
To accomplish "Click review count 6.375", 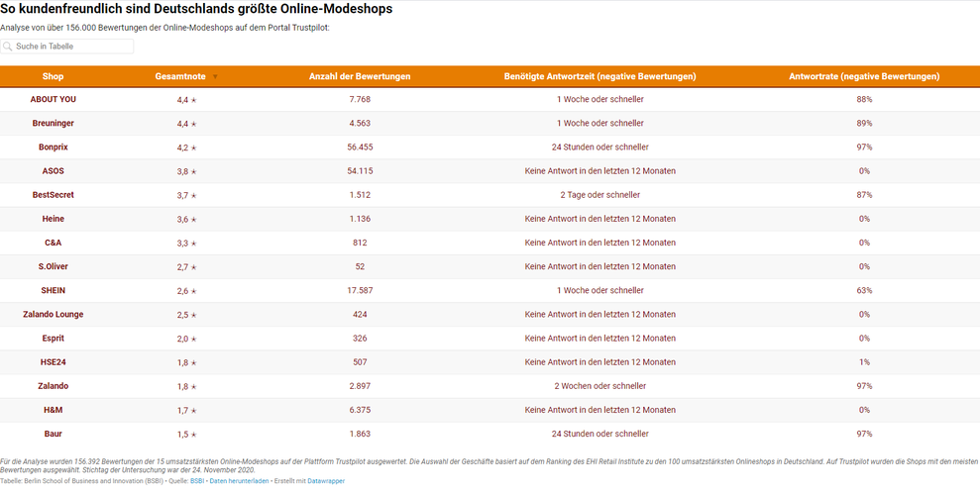I will 360,410.
